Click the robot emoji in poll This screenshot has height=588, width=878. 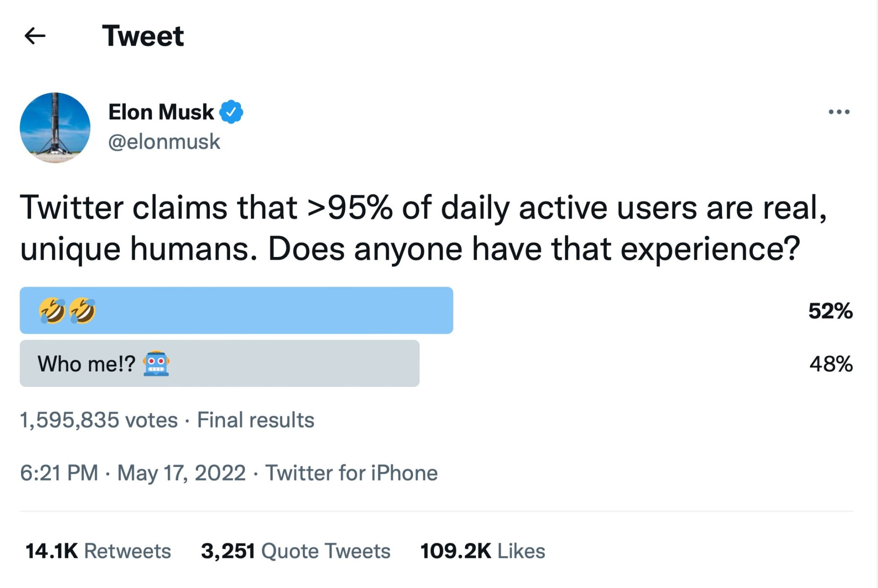click(156, 364)
